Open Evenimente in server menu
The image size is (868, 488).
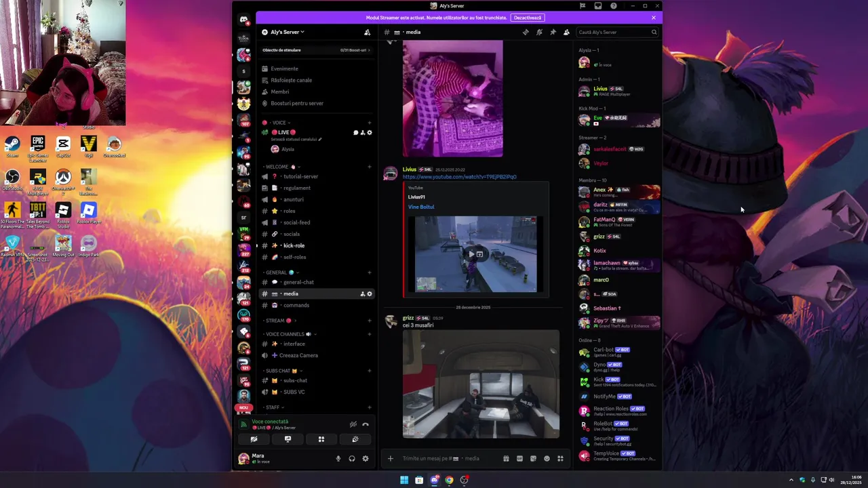(x=316, y=68)
